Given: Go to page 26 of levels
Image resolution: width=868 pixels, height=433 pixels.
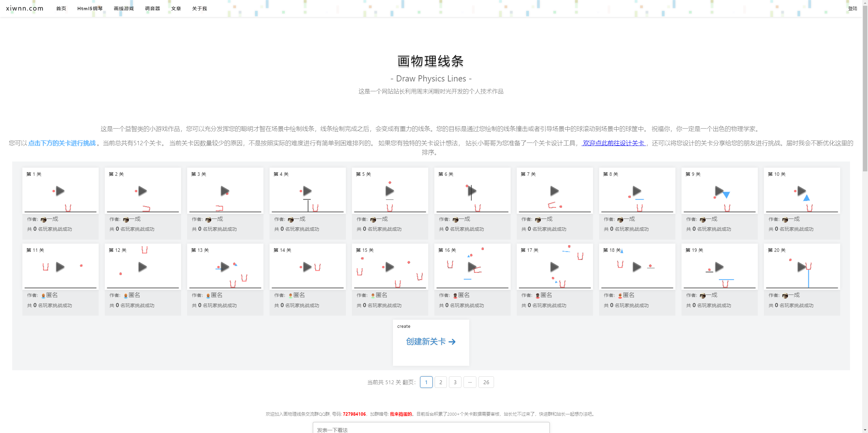Looking at the screenshot, I should click(486, 382).
